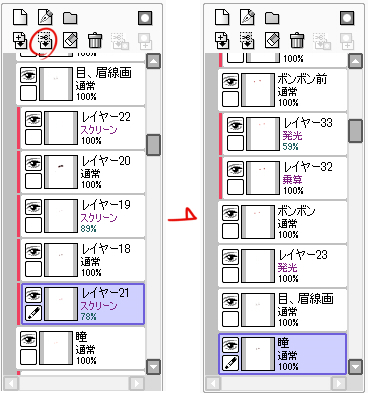Viewport: 368px width, 393px height.
Task: Click the circled merge-down layer icon
Action: point(45,41)
